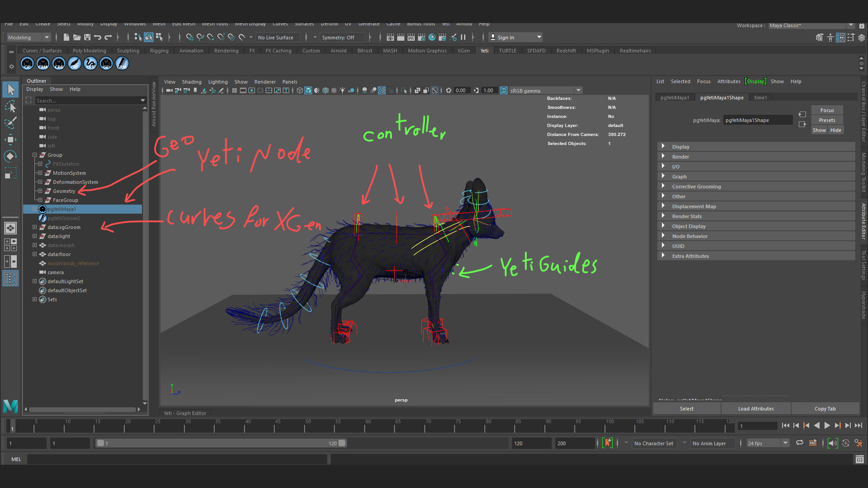Expand the Displacement Map section
This screenshot has width=868, height=488.
coord(756,207)
